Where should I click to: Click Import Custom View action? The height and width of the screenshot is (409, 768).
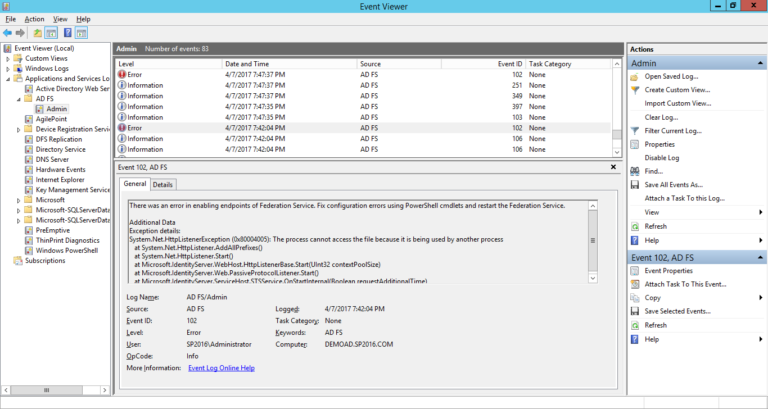678,103
